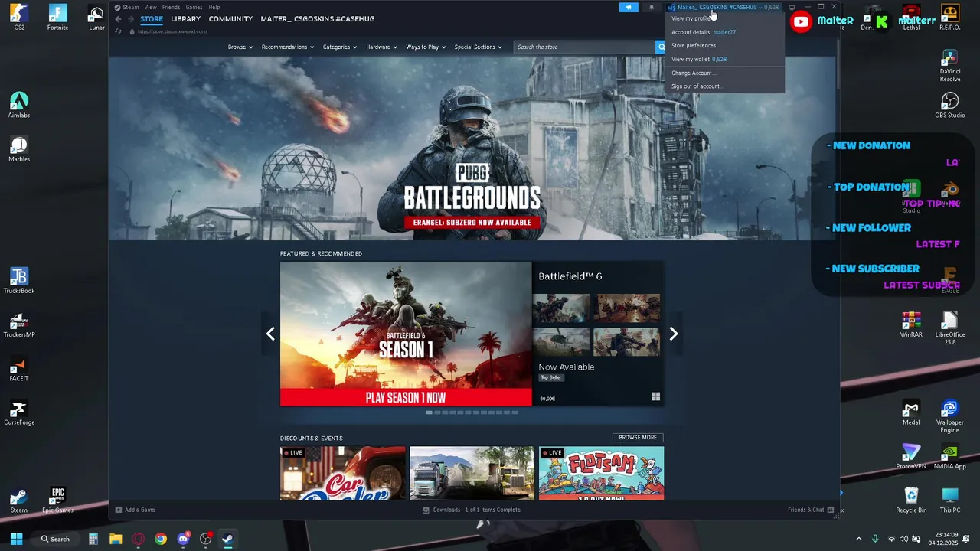
Task: Expand the Special Sections dropdown
Action: click(x=478, y=47)
